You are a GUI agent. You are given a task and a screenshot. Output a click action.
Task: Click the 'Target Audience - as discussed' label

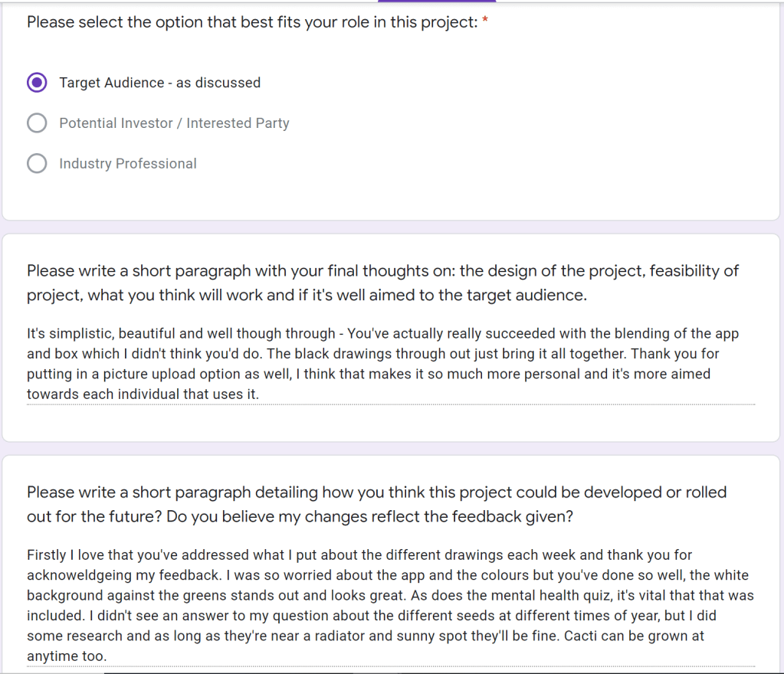click(159, 83)
